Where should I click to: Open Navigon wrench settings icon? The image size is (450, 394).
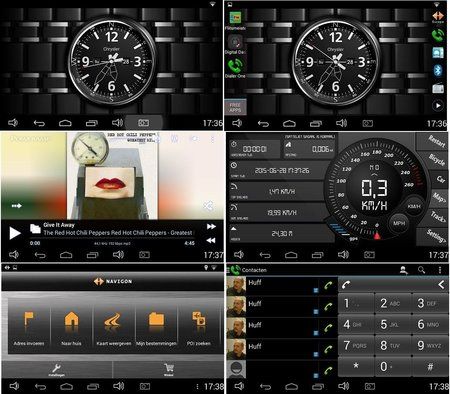57,369
